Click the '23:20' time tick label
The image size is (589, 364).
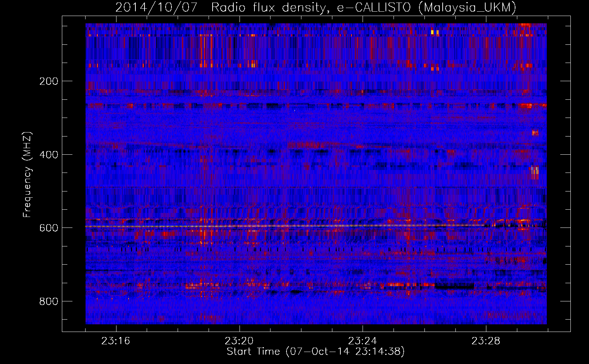pyautogui.click(x=239, y=341)
